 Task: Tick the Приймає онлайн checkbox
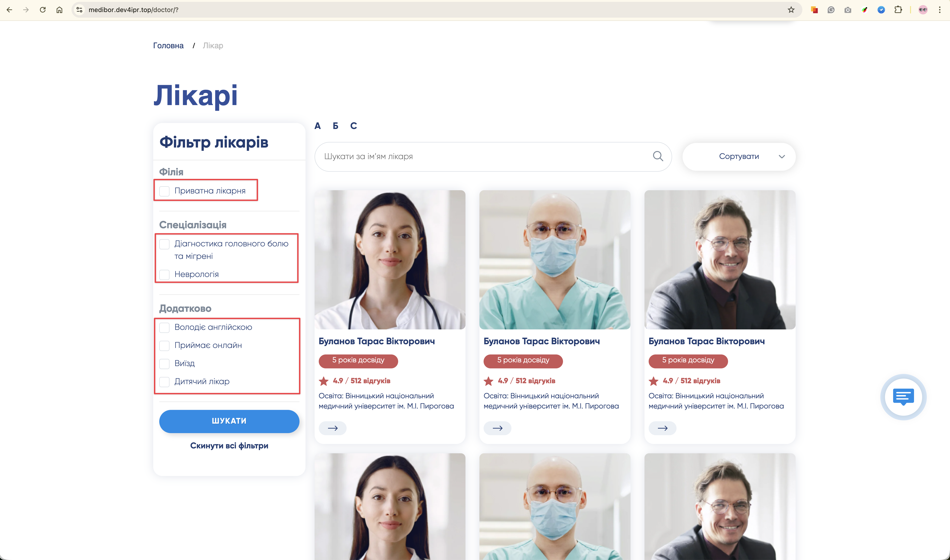pyautogui.click(x=164, y=345)
